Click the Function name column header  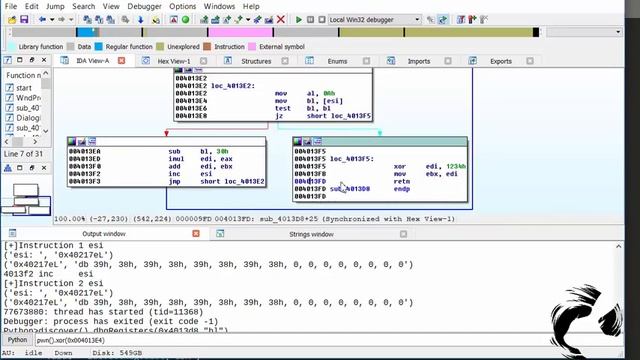point(23,75)
